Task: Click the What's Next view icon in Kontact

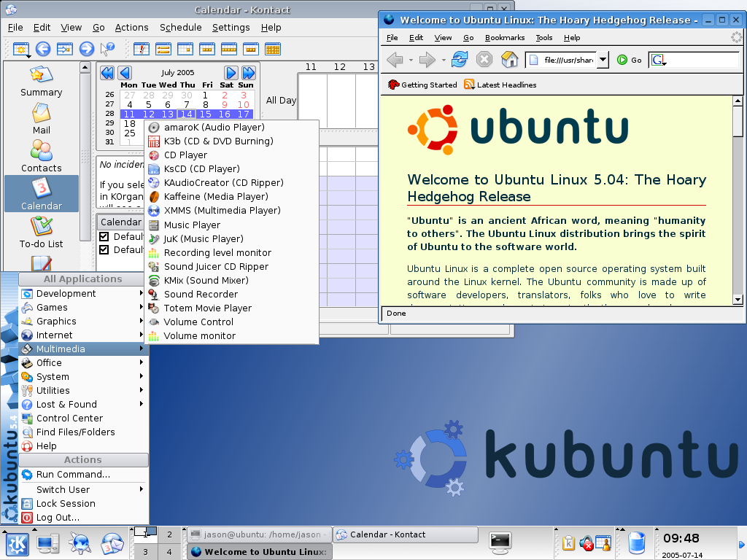Action: pyautogui.click(x=142, y=49)
